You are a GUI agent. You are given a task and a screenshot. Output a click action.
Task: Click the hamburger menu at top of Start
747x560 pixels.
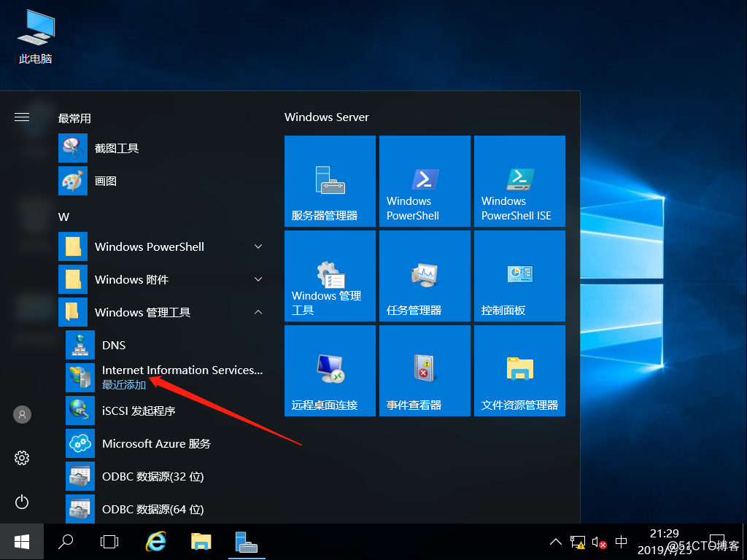tap(22, 117)
